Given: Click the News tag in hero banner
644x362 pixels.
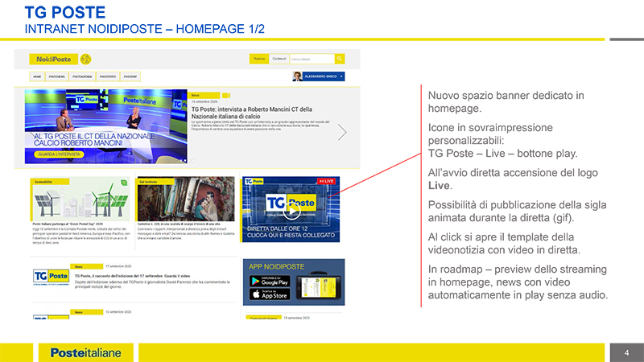Looking at the screenshot, I should tap(204, 95).
